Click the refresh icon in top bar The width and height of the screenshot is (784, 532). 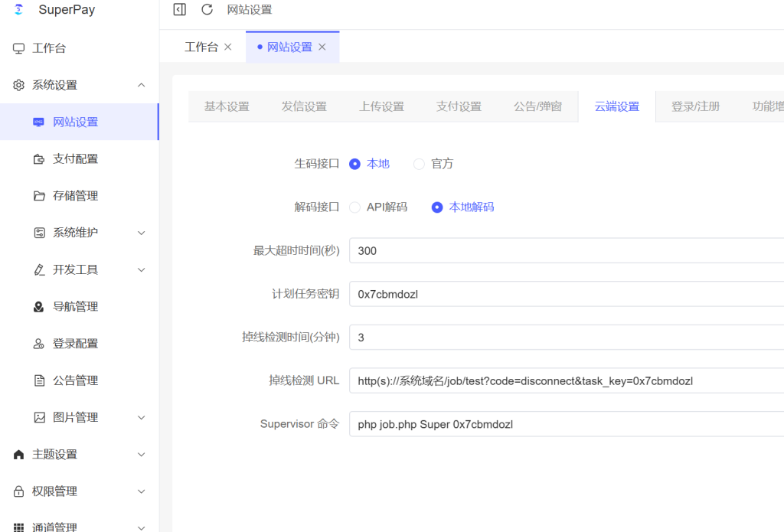207,10
